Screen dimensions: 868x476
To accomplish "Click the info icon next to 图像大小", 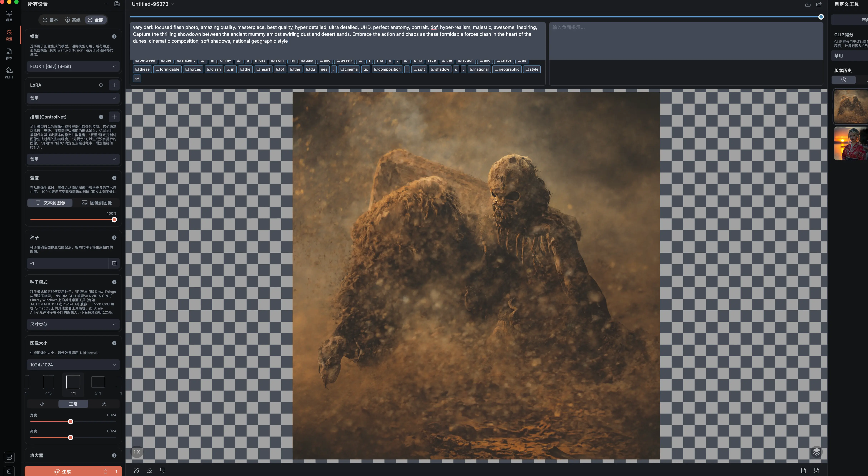I will (x=114, y=343).
